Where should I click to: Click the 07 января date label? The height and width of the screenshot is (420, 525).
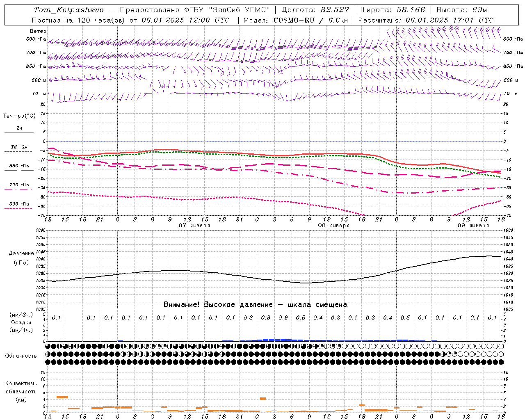pos(194,225)
